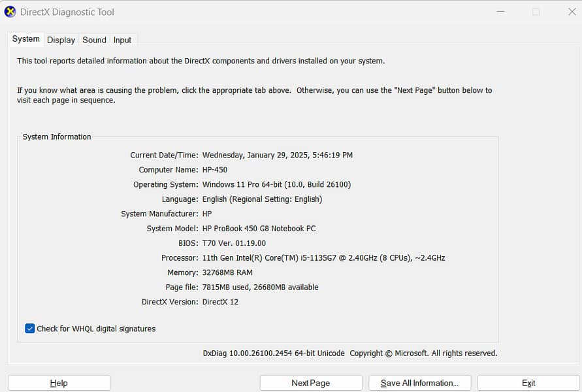Go to the Input tab
The height and width of the screenshot is (392, 582).
(122, 40)
